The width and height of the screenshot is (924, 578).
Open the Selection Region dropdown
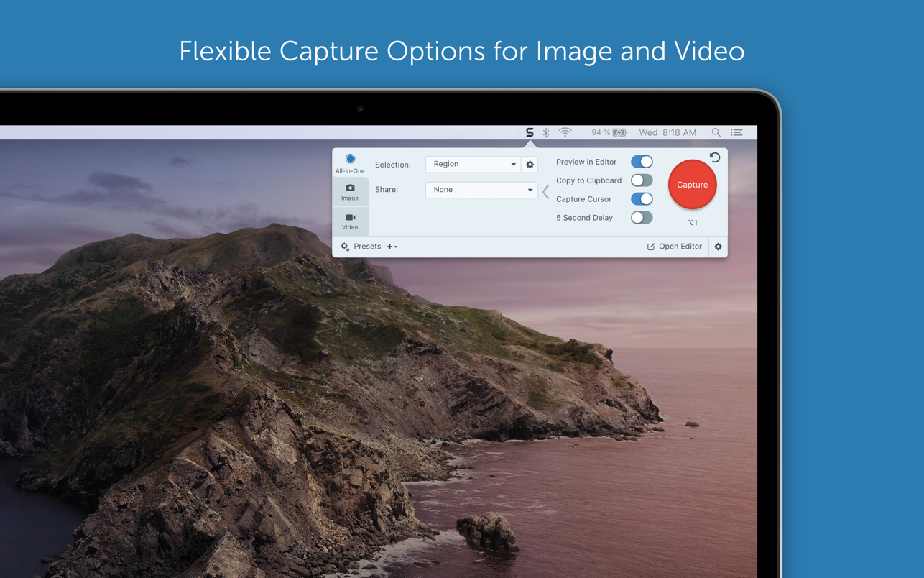(473, 165)
